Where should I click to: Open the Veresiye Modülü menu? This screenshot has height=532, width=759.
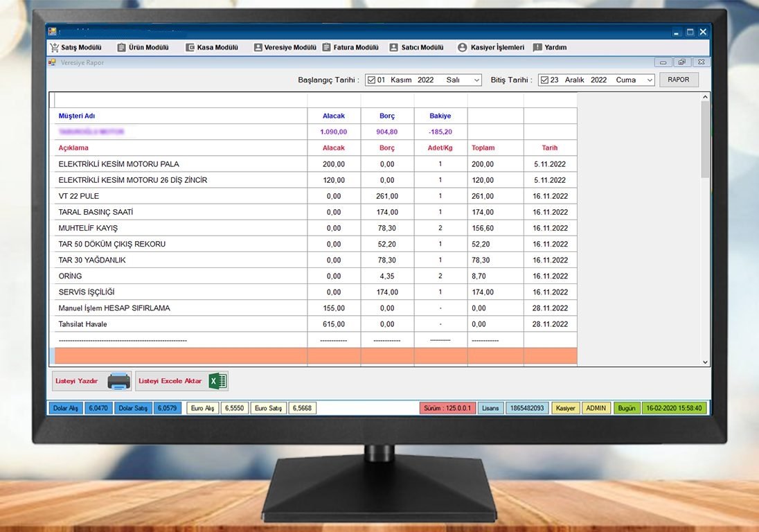click(285, 47)
